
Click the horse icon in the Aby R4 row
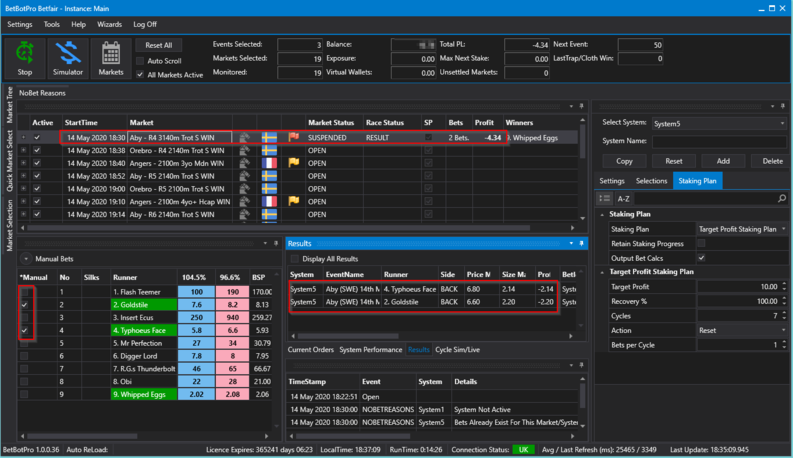(244, 137)
